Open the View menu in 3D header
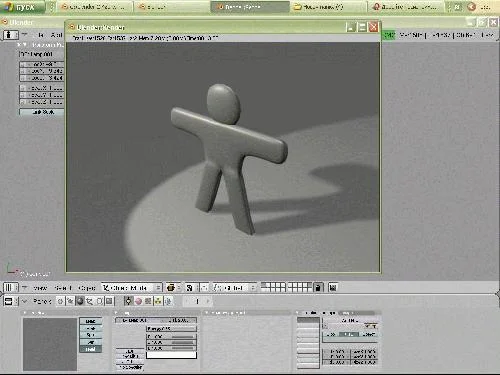 pyautogui.click(x=40, y=288)
